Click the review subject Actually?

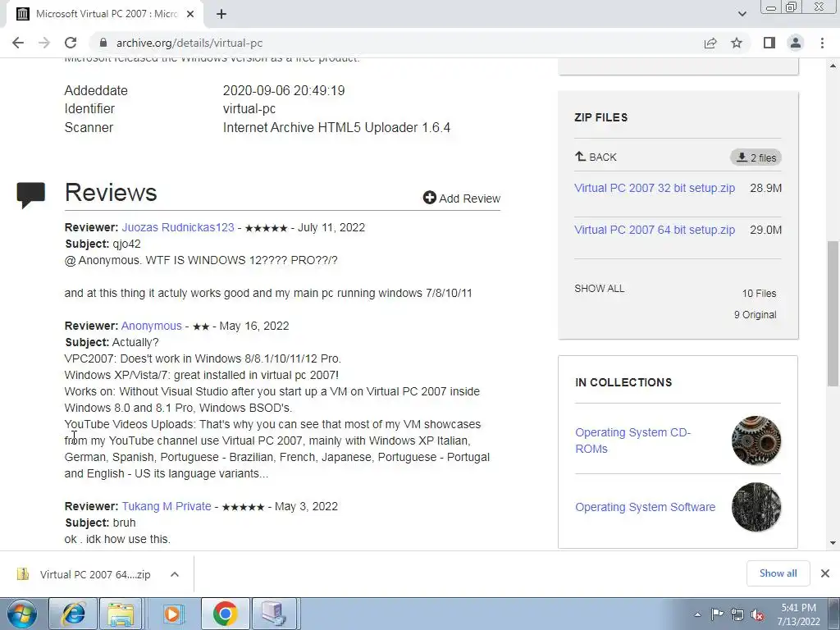tap(135, 342)
